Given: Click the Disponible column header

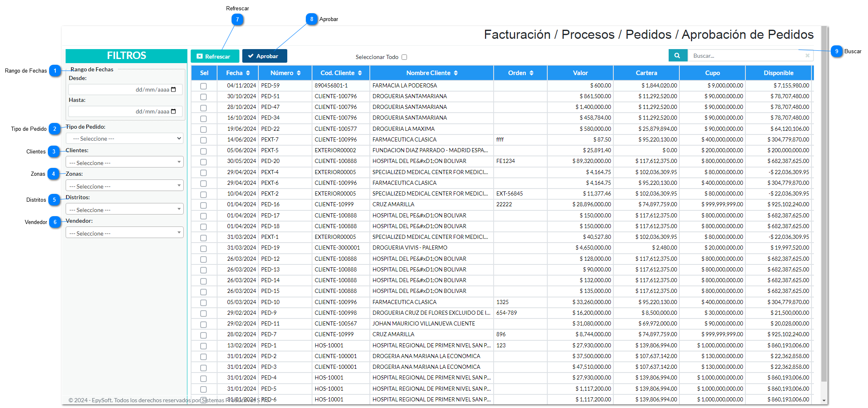Looking at the screenshot, I should (778, 73).
